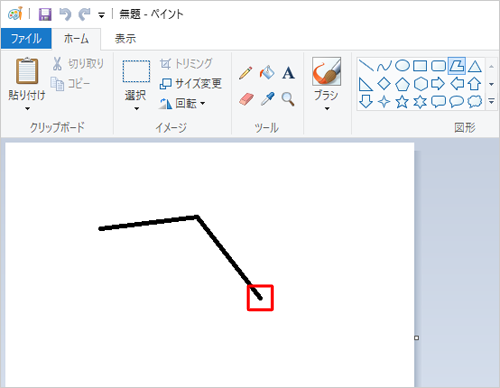Select the Color picker eyedropper tool
Image resolution: width=500 pixels, height=388 pixels.
coord(267,99)
